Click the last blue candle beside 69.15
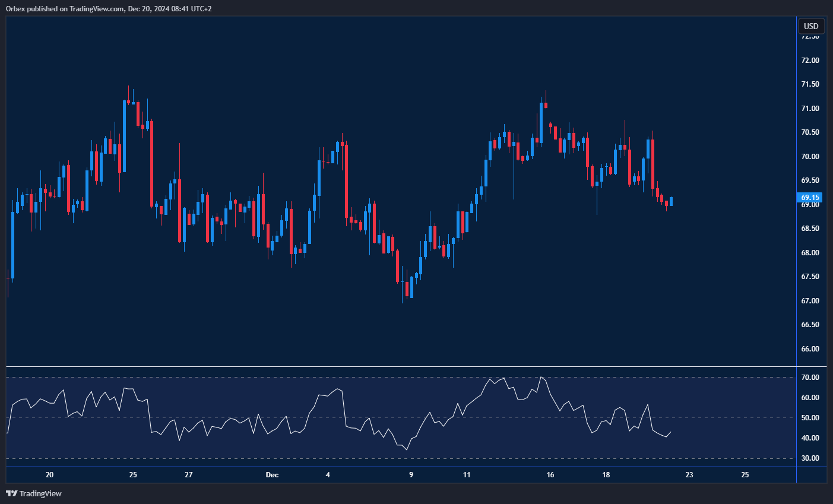The image size is (833, 504). point(671,201)
